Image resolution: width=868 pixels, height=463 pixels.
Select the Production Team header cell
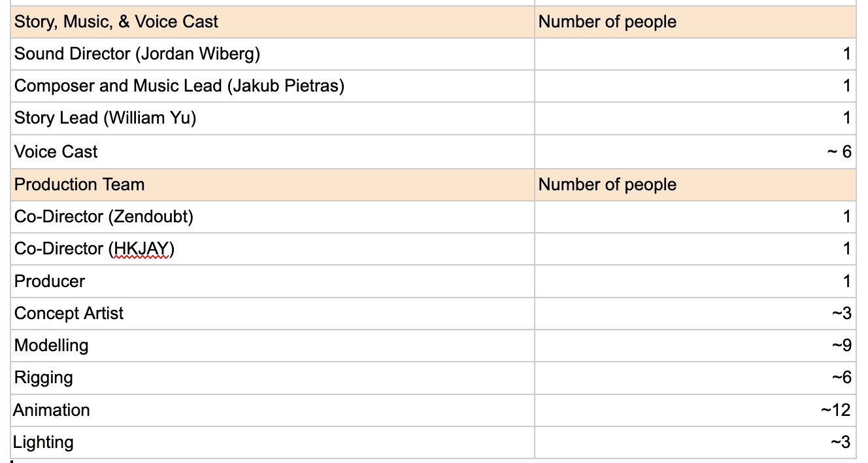79,184
